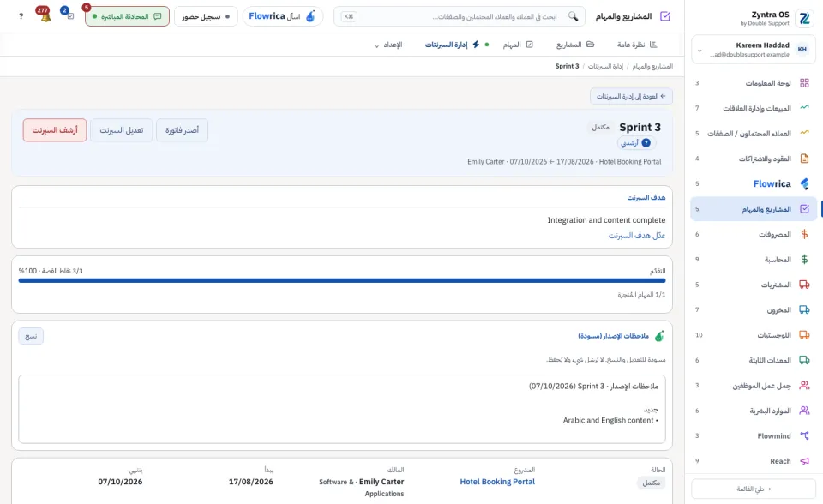Click the Live Chat button
The height and width of the screenshot is (504, 823).
127,16
